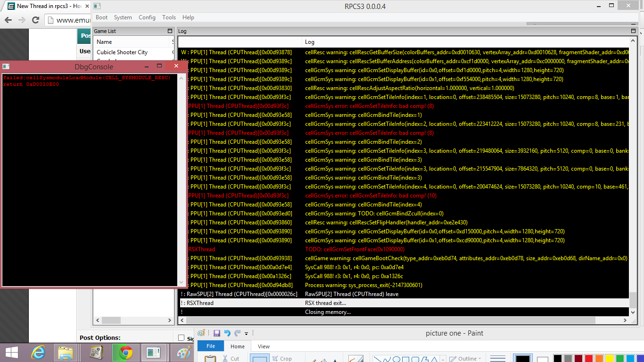Toggle the checkbox under Post Options
The image size is (644, 362).
pos(182,338)
